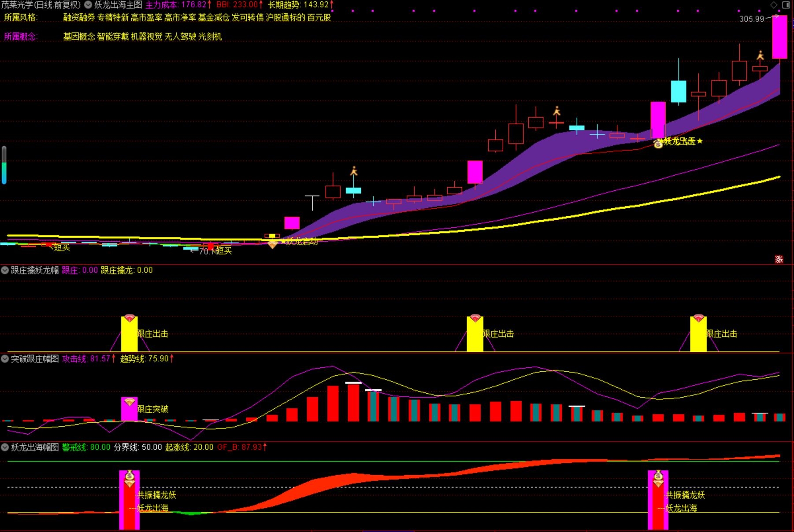
Task: Click the 警戒线: 80.00 readout
Action: (x=86, y=447)
